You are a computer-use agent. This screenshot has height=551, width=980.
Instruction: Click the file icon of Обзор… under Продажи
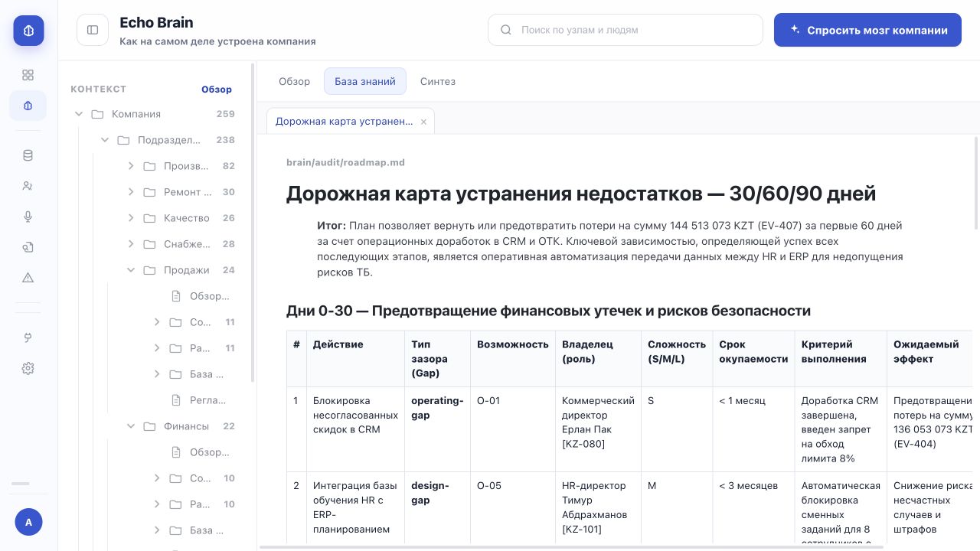click(x=175, y=296)
